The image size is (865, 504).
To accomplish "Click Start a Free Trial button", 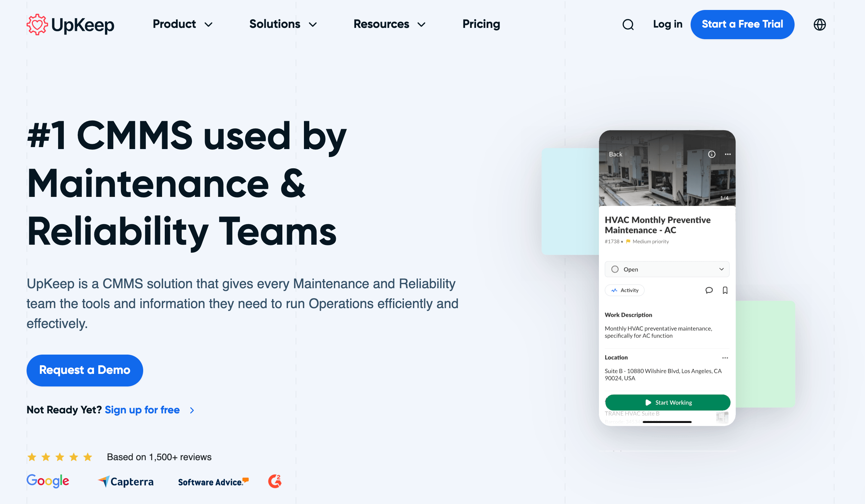I will click(x=742, y=24).
